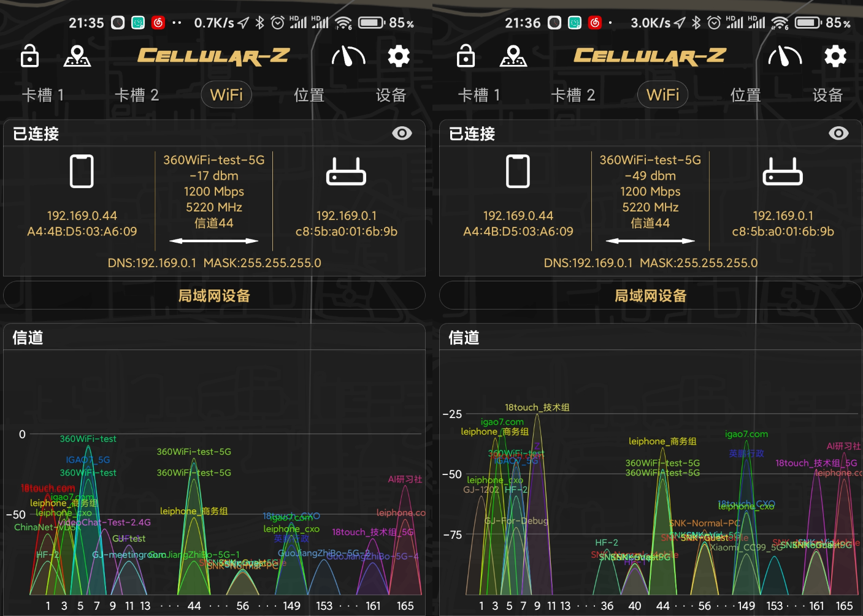Tap the 信道44 label in left screenshot

point(214,223)
